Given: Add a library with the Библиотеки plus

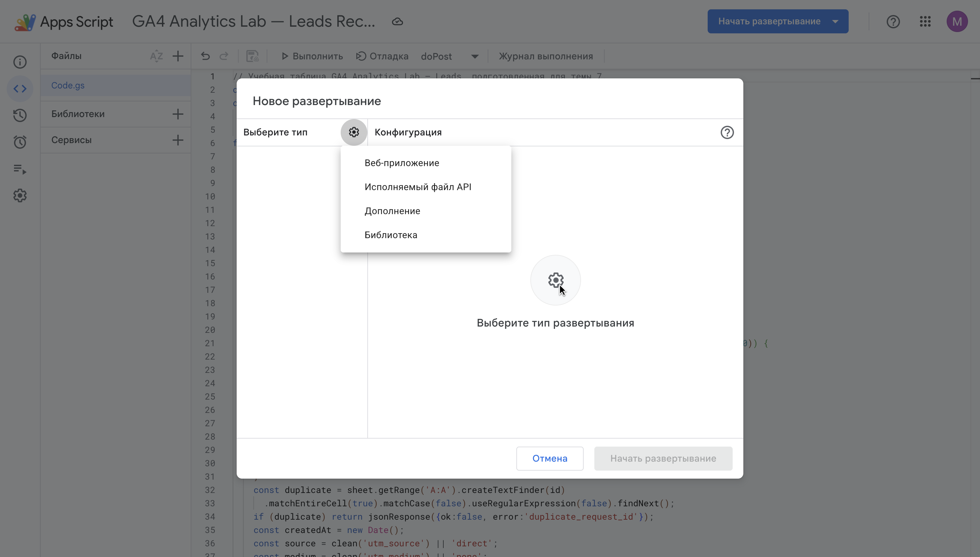Looking at the screenshot, I should click(178, 114).
